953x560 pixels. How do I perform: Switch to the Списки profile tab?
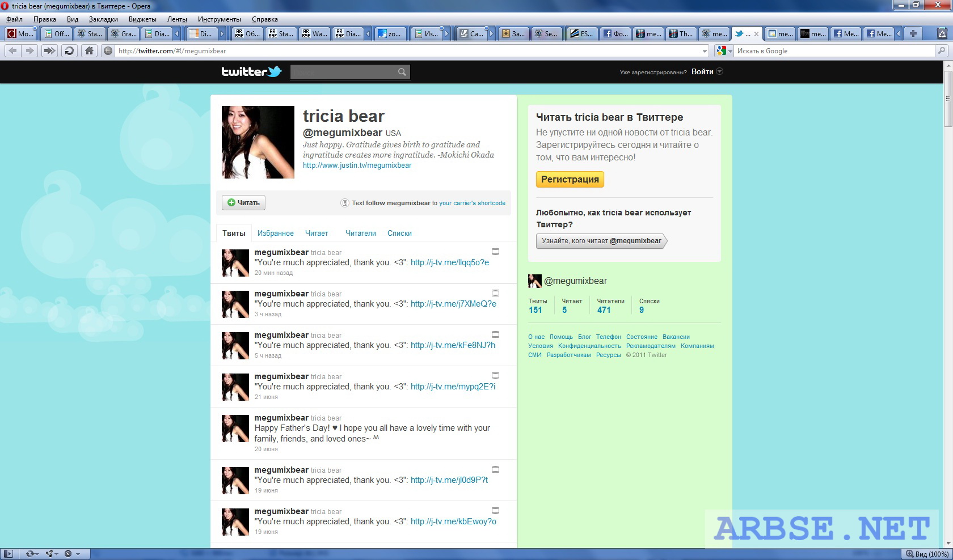399,233
